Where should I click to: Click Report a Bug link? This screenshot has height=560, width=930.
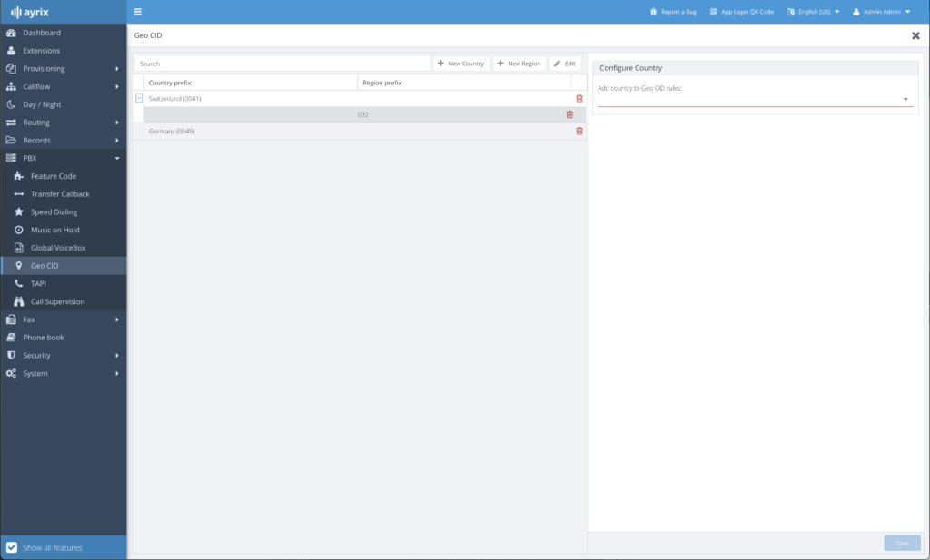click(x=673, y=12)
